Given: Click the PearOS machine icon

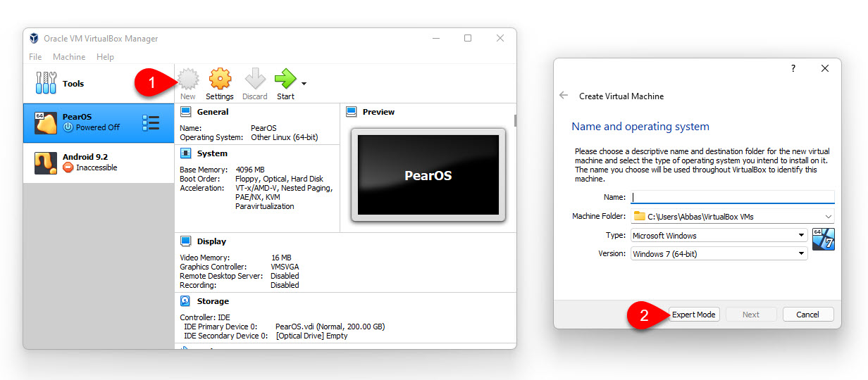Looking at the screenshot, I should pyautogui.click(x=46, y=123).
